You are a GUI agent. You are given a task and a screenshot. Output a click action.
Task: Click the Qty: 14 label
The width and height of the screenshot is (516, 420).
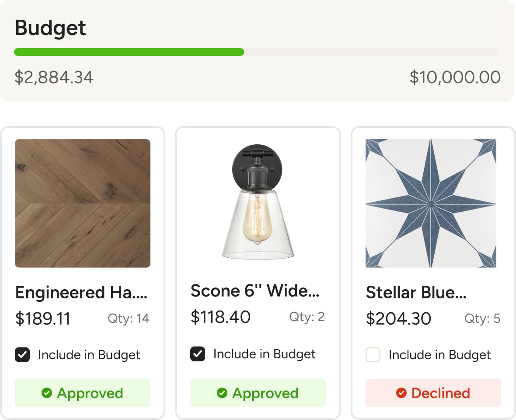(x=129, y=318)
